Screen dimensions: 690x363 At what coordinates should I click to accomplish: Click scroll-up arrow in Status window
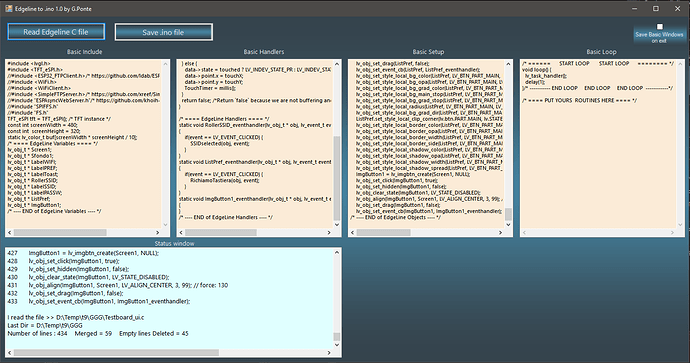pos(337,253)
